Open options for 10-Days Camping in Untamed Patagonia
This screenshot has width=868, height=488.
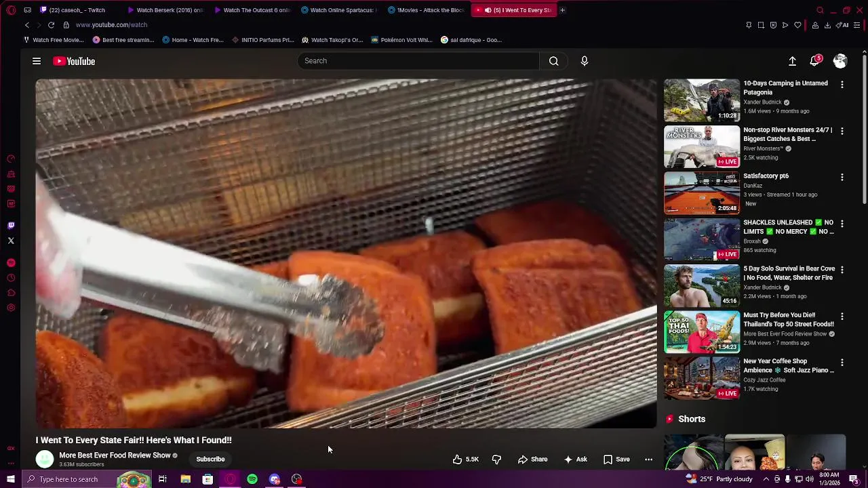(x=842, y=85)
